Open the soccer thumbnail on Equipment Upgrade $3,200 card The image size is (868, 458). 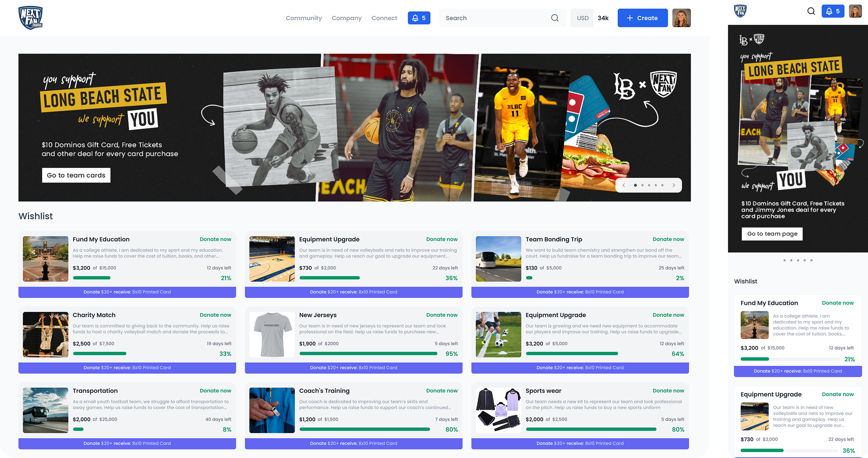(x=498, y=335)
